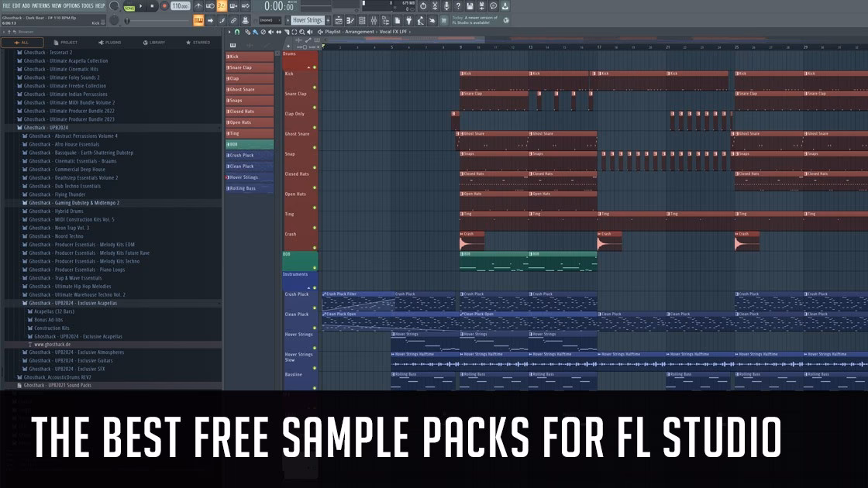Viewport: 868px width, 488px height.
Task: Select the Playlist mute tool
Action: (x=270, y=32)
